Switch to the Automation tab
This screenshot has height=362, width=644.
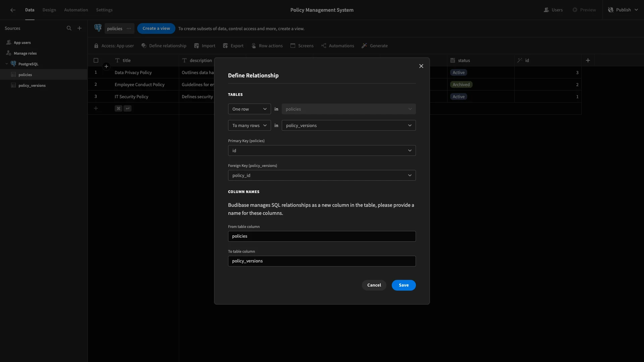76,10
